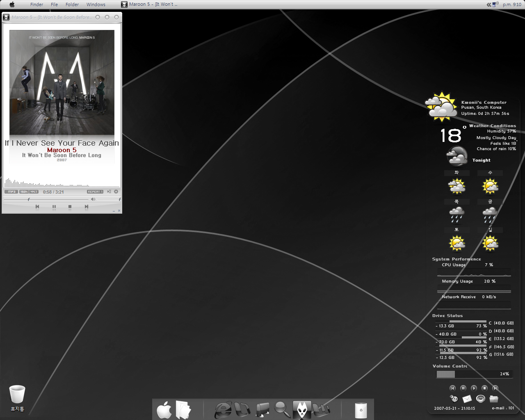
Task: Open the magnifying glass search dock icon
Action: coord(282,409)
